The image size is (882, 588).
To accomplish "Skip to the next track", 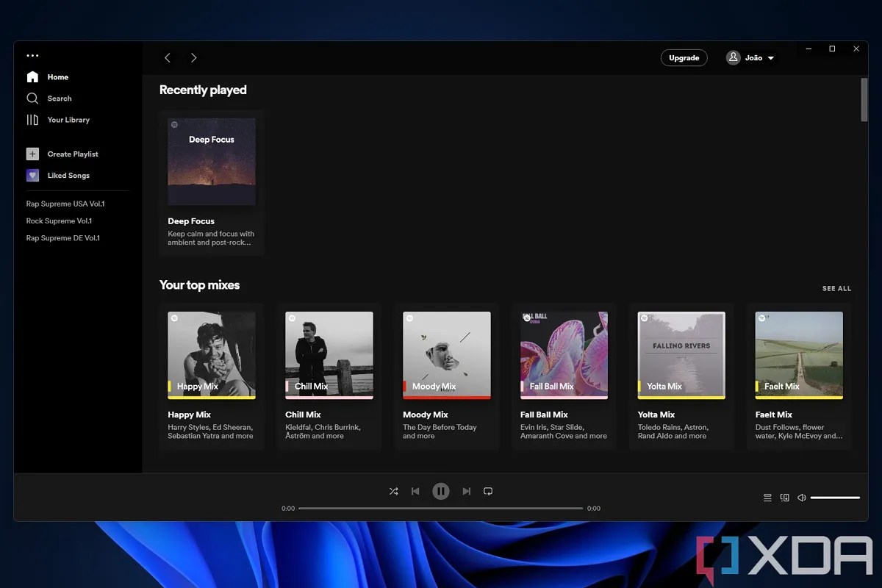I will (x=466, y=491).
